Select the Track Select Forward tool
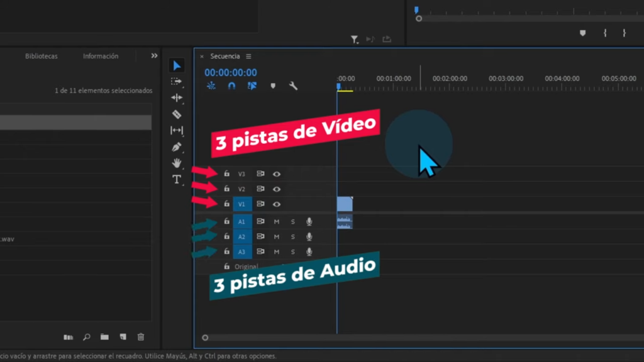Viewport: 644px width, 362px height. pyautogui.click(x=177, y=81)
